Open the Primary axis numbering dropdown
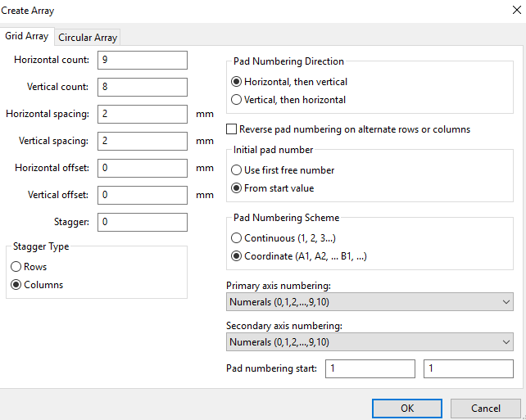The width and height of the screenshot is (526, 420). (370, 302)
